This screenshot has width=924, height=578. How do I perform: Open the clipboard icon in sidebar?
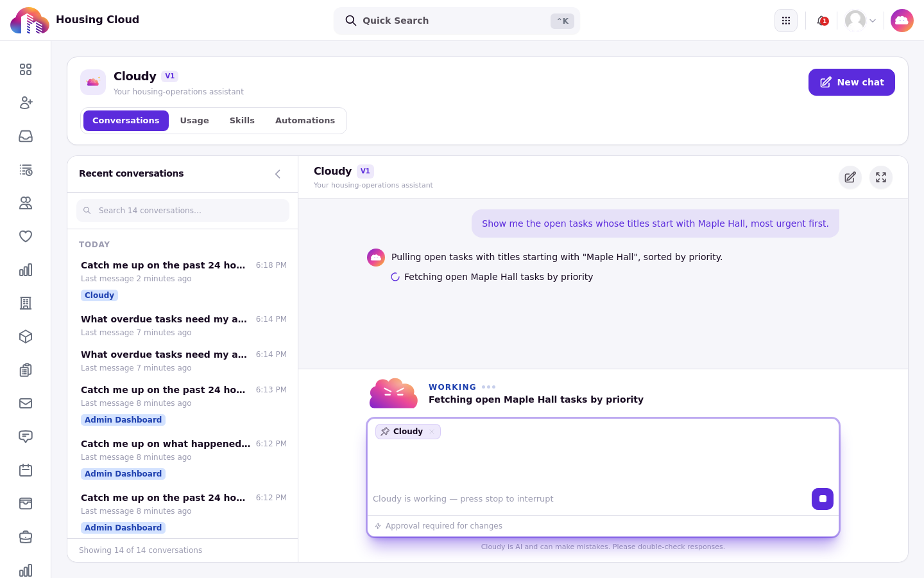pyautogui.click(x=26, y=370)
